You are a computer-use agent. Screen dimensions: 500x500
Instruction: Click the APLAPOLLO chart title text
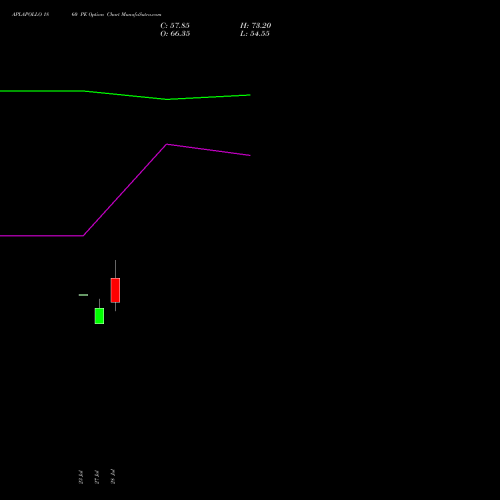[87, 15]
